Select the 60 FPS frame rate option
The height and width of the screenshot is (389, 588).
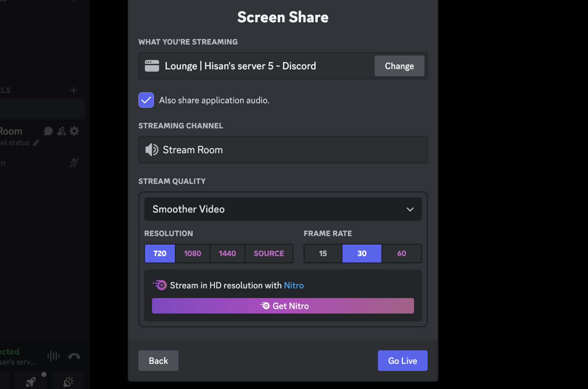401,253
